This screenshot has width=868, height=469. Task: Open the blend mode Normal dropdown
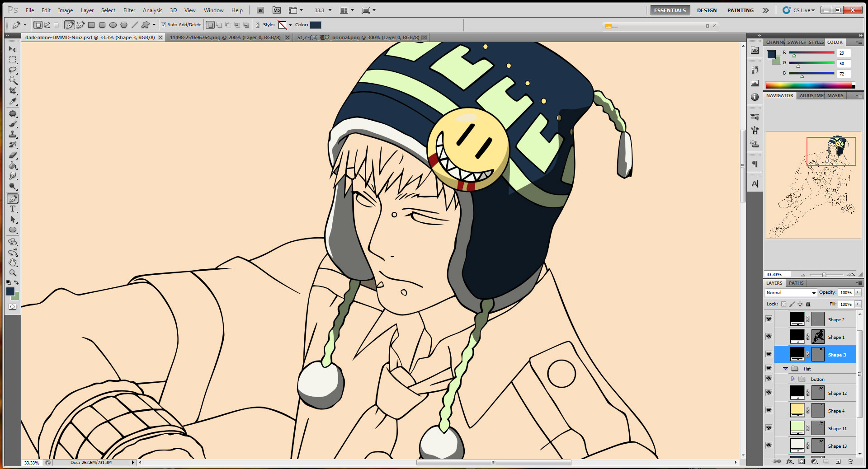coord(791,293)
